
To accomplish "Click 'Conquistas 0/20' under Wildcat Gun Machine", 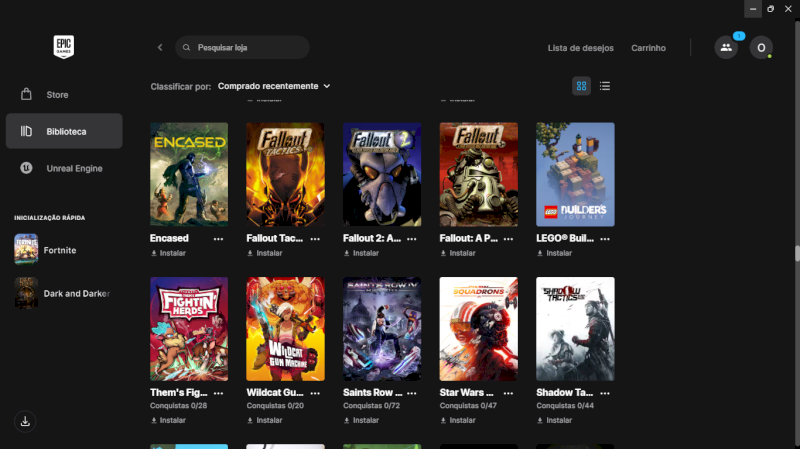I will pyautogui.click(x=275, y=406).
